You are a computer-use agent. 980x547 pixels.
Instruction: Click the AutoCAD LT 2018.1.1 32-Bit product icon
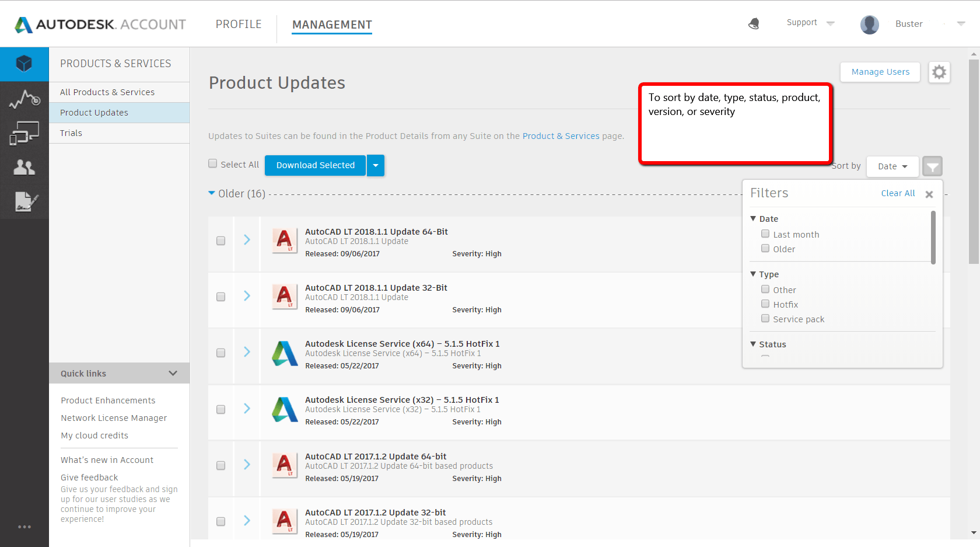[x=285, y=297]
